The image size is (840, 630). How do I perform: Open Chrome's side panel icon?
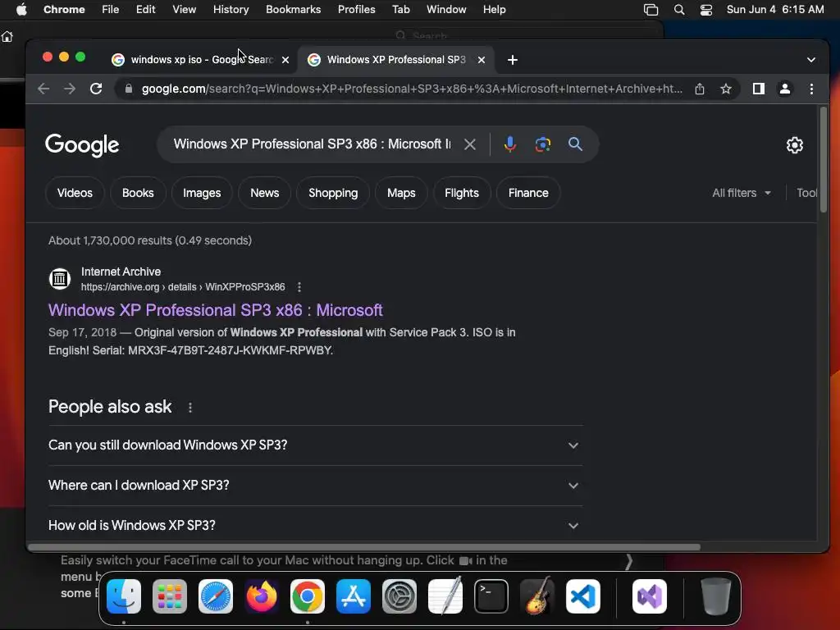point(759,89)
